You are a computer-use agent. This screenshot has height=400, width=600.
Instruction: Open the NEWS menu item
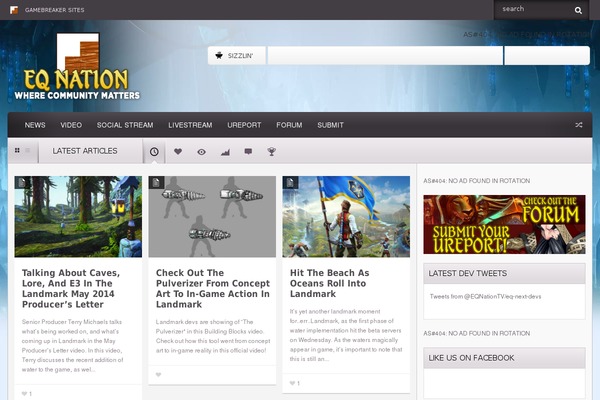(x=35, y=125)
